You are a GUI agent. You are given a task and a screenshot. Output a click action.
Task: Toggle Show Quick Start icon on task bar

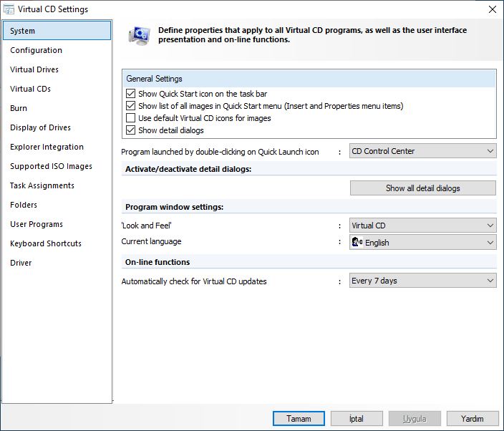130,94
